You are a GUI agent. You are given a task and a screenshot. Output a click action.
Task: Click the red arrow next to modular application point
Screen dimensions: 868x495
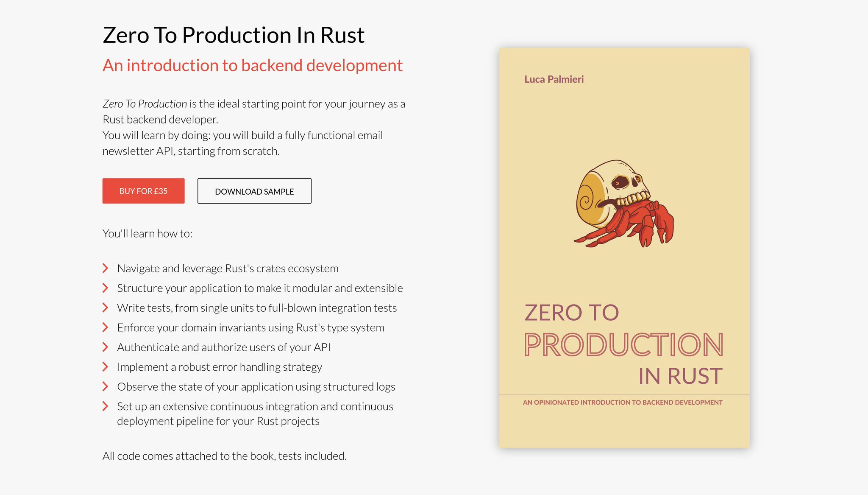(x=105, y=288)
